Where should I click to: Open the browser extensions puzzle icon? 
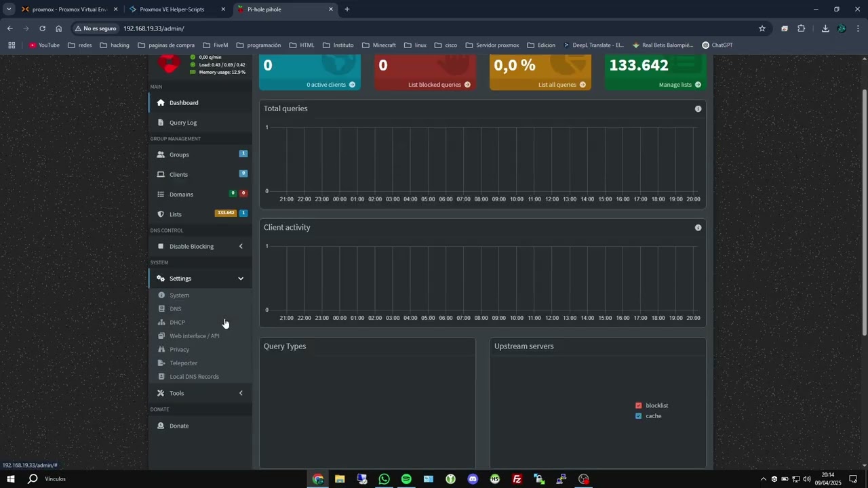point(801,28)
